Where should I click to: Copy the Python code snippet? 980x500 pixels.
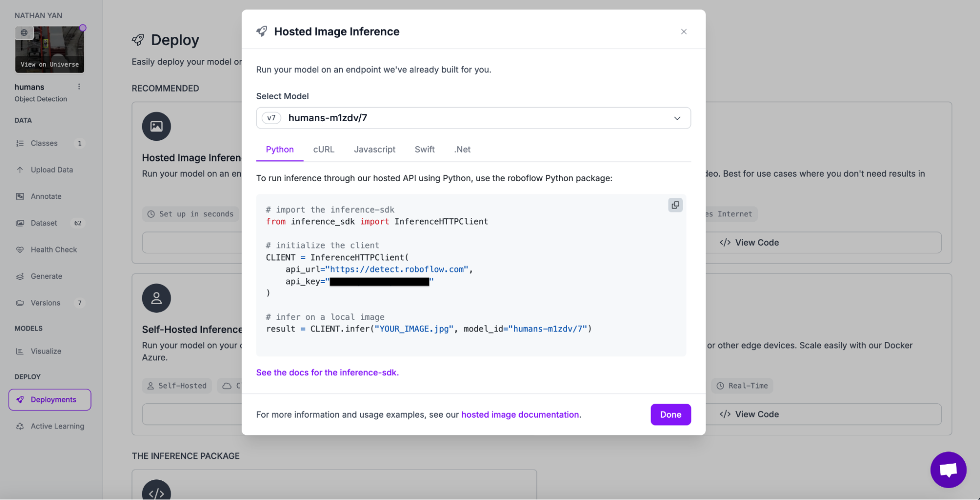[675, 205]
